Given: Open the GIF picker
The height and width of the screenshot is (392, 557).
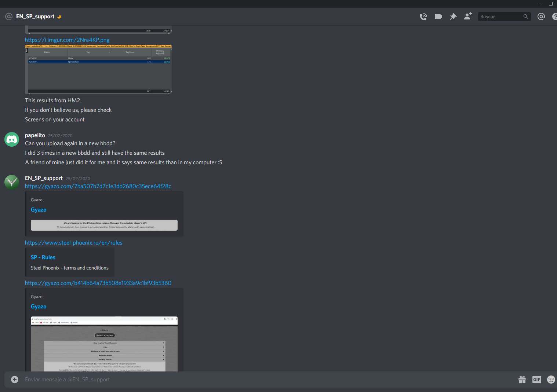Looking at the screenshot, I should [x=537, y=380].
